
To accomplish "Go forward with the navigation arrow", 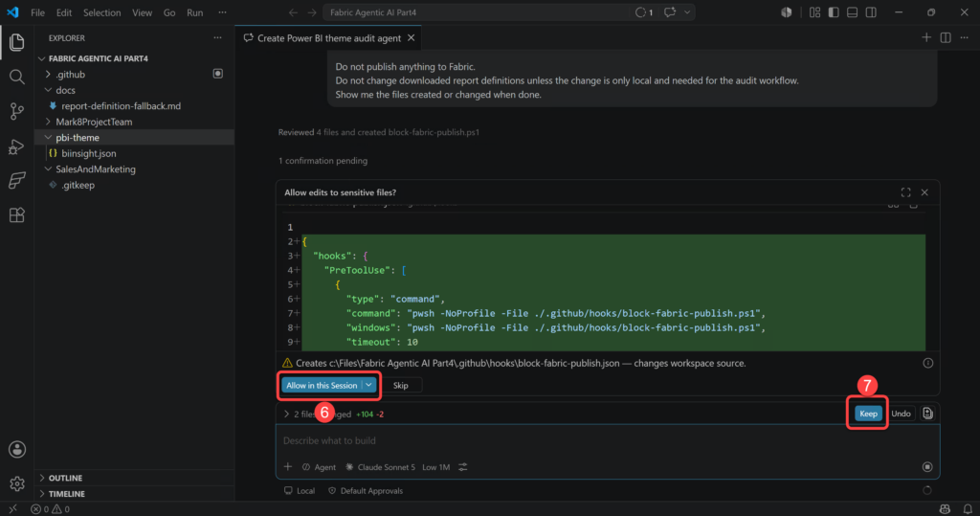I will 311,12.
